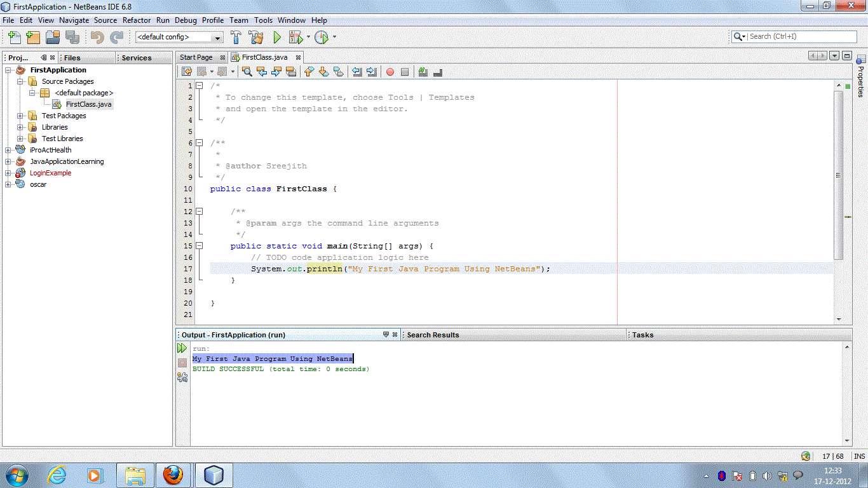Image resolution: width=868 pixels, height=488 pixels.
Task: Click the Shift Line Left icon
Action: [357, 72]
